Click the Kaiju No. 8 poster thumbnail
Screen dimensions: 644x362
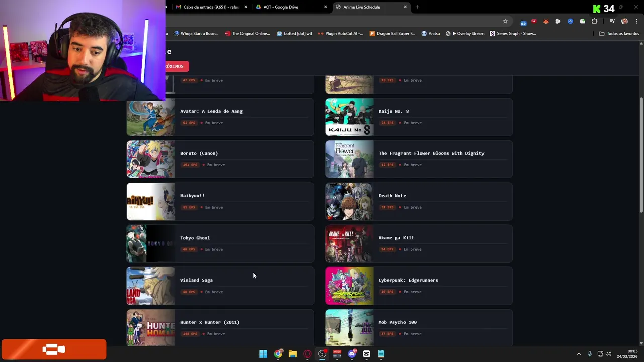(x=349, y=117)
